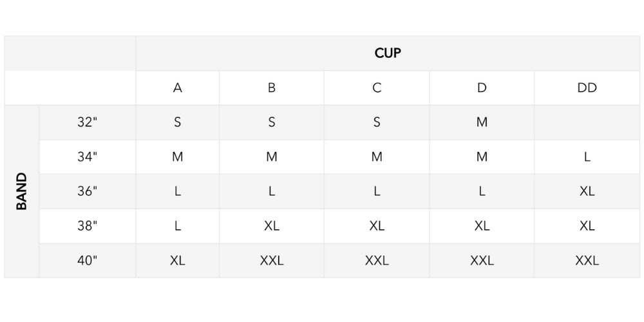The image size is (644, 322).
Task: Click the 40" band row label
Action: click(87, 261)
